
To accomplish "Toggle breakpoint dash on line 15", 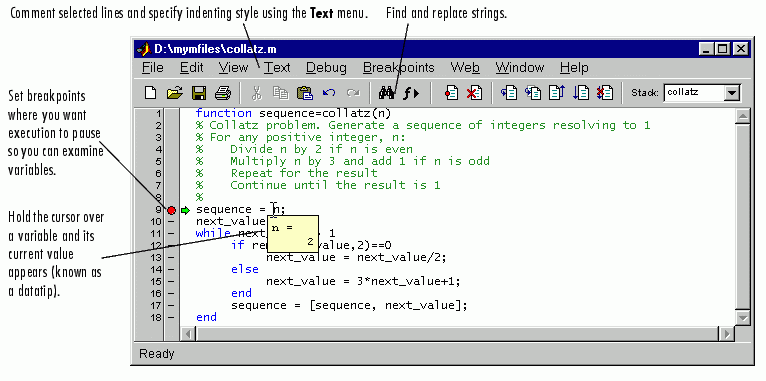I will coord(171,281).
